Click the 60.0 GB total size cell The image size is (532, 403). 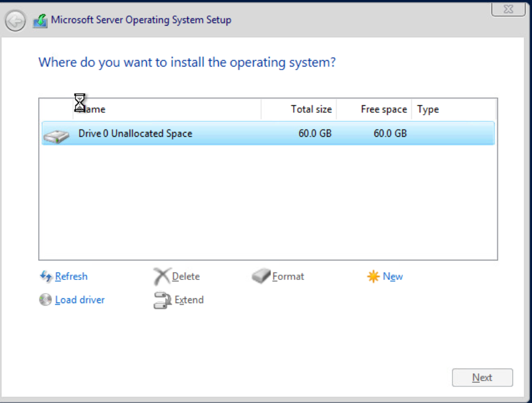click(x=315, y=133)
